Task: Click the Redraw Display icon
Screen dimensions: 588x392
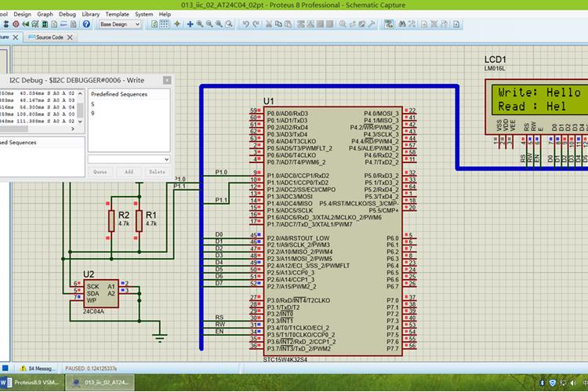Action: (154, 24)
